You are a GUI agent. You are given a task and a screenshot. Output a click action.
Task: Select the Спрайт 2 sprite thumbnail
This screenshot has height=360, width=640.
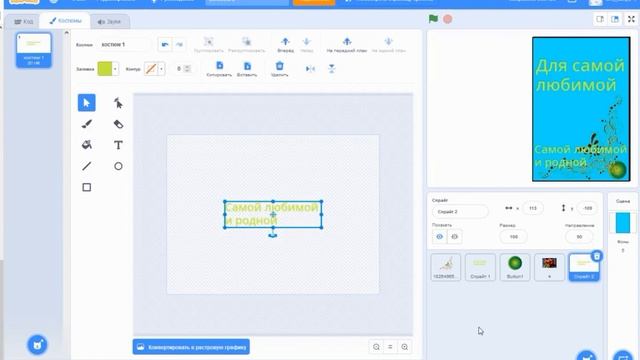point(584,267)
